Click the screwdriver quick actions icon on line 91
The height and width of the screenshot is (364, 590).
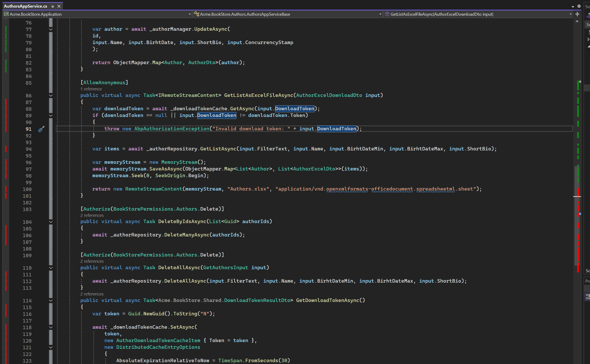(41, 129)
